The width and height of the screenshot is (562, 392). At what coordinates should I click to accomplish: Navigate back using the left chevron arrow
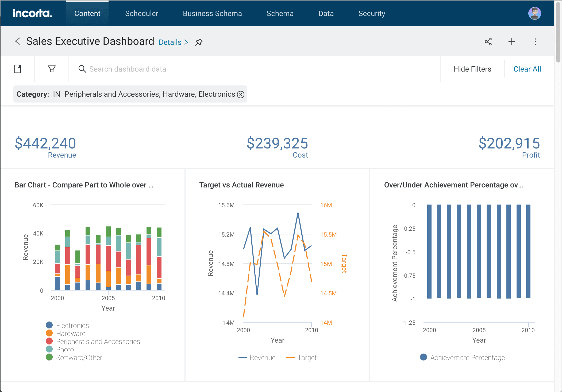click(17, 41)
